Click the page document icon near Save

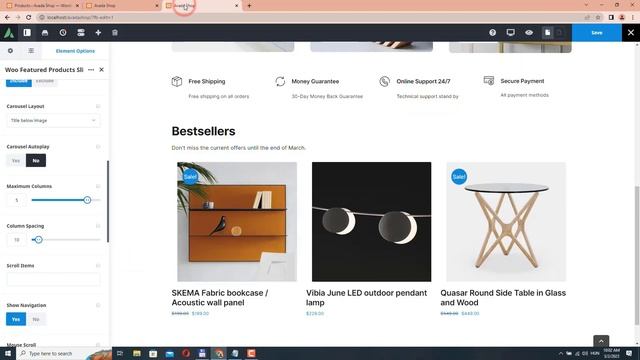[547, 33]
